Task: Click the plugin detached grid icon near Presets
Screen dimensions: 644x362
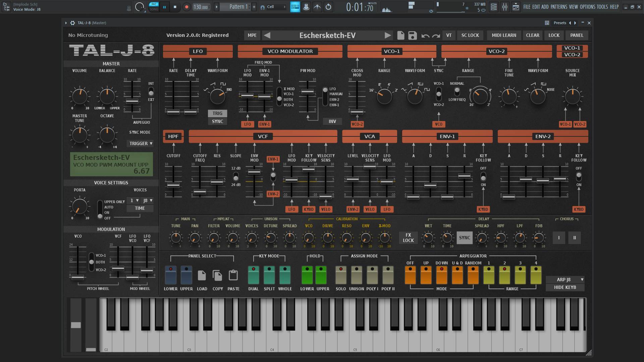Action: tap(547, 23)
